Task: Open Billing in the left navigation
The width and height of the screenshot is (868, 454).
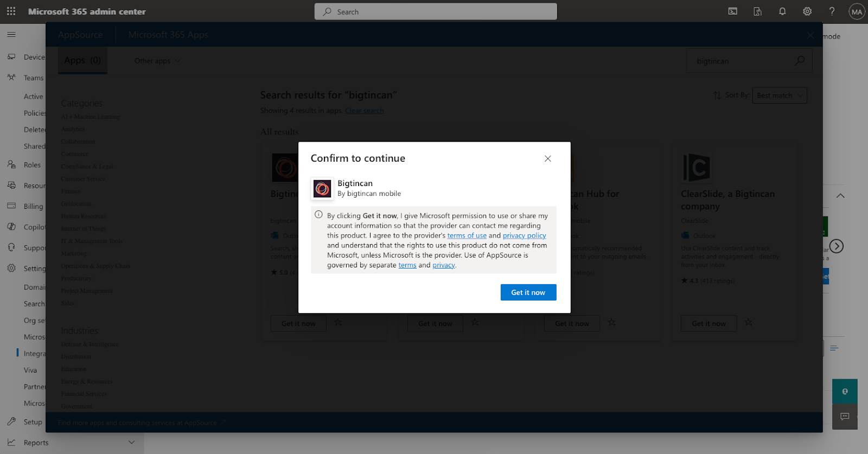Action: [33, 206]
